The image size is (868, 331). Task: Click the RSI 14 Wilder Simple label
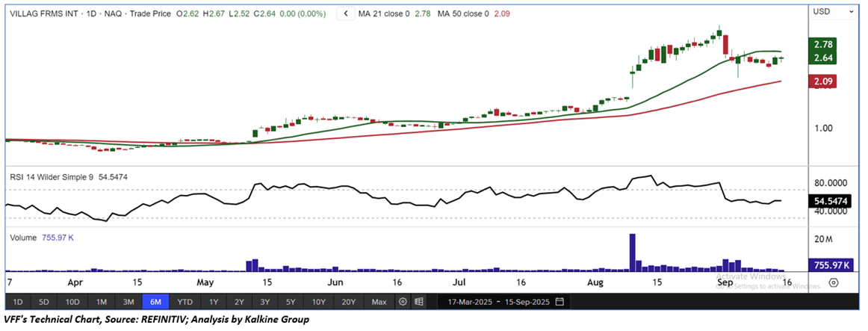point(52,178)
